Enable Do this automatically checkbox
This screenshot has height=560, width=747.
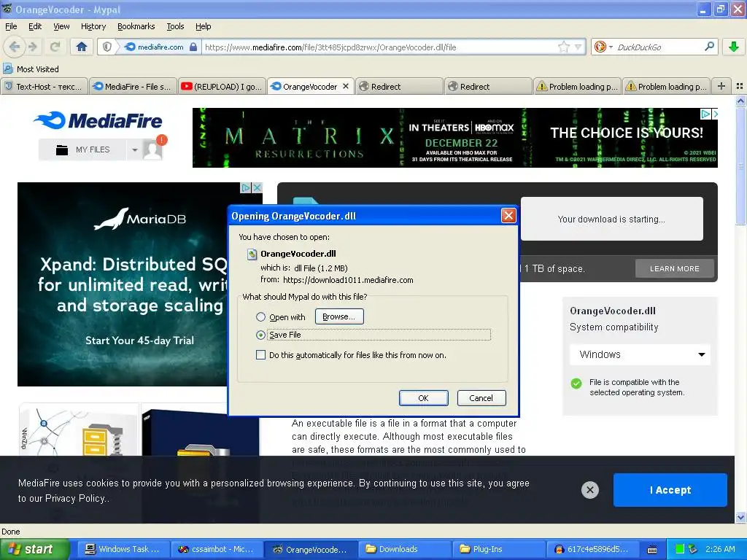tap(260, 355)
